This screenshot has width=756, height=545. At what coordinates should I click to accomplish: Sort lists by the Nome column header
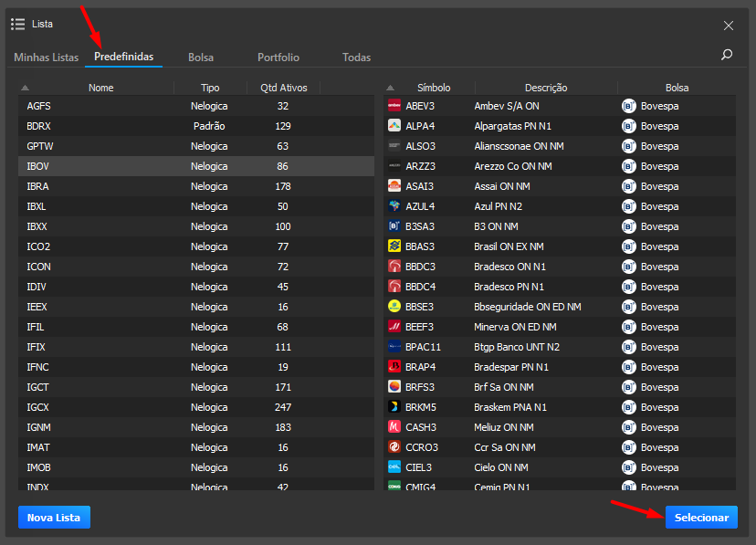[100, 88]
